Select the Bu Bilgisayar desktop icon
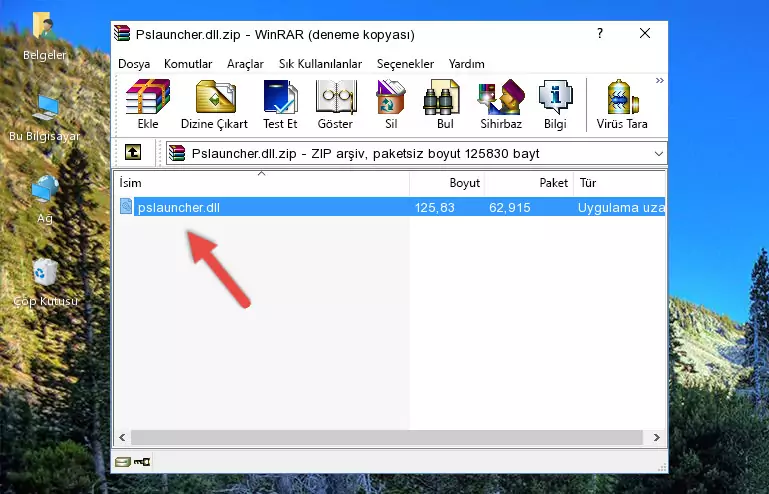Image resolution: width=769 pixels, height=494 pixels. point(45,119)
